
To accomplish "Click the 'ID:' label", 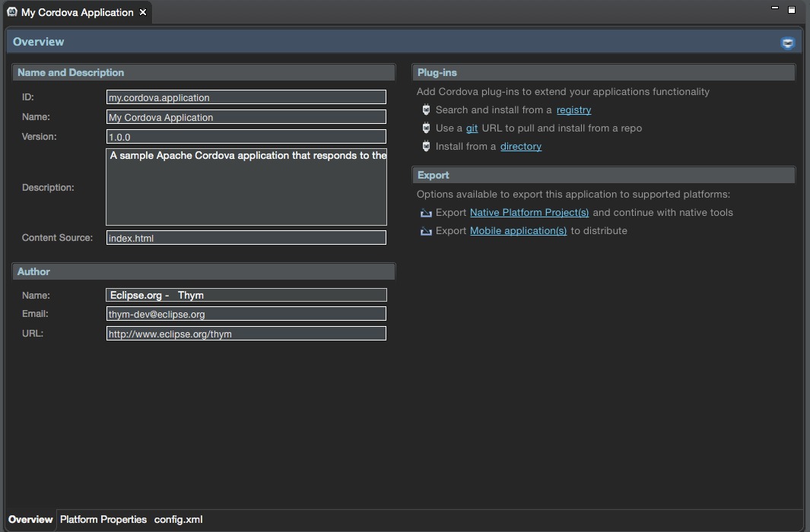I will coord(28,97).
